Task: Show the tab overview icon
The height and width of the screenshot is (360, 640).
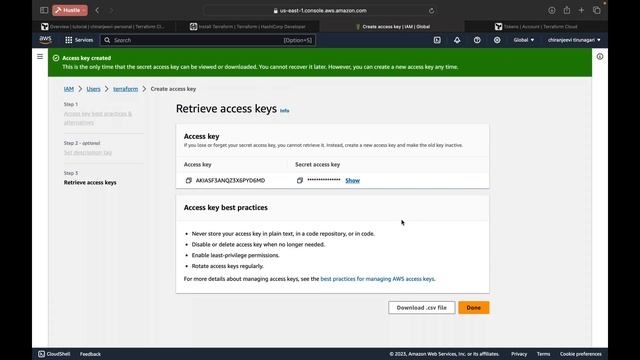Action: point(596,11)
